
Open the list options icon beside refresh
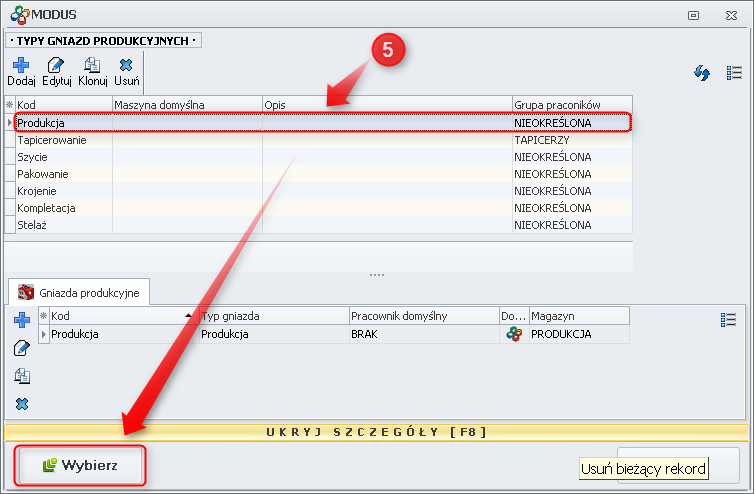[734, 73]
